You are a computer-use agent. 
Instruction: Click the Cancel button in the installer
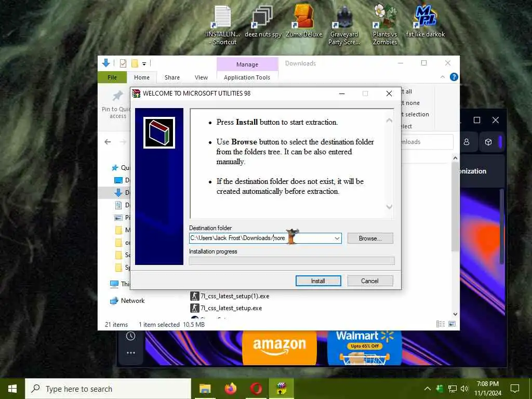370,281
